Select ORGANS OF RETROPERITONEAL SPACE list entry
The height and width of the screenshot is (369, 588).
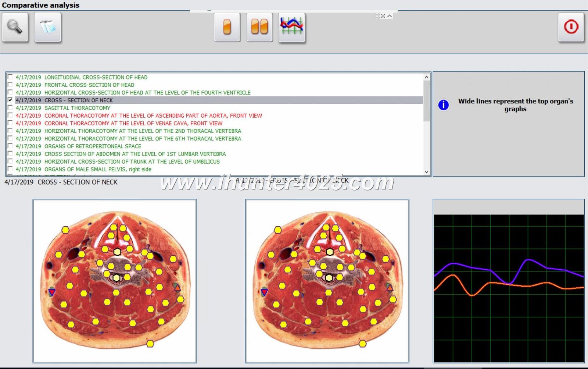point(93,146)
